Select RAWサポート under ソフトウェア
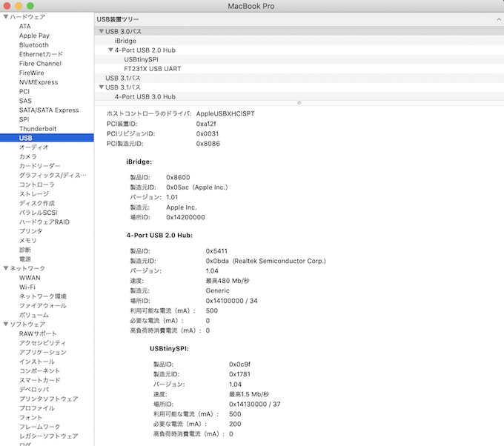504x446 pixels. click(38, 334)
